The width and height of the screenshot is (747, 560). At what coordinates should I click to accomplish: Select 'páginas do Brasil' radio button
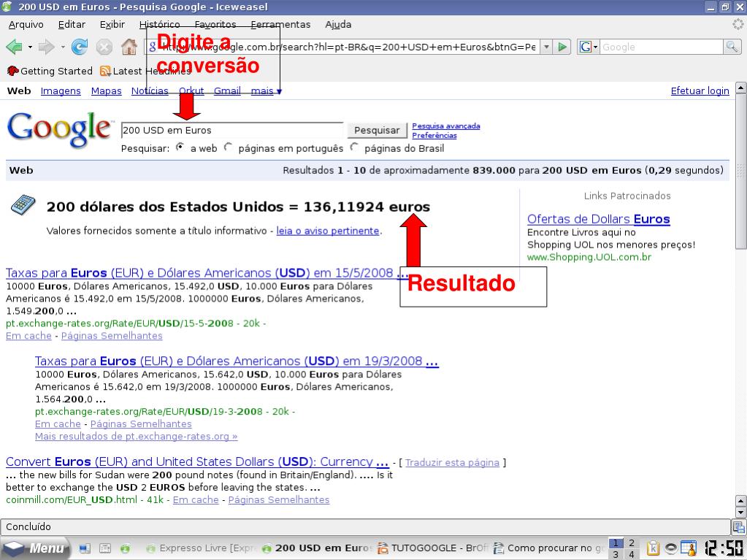(x=354, y=147)
